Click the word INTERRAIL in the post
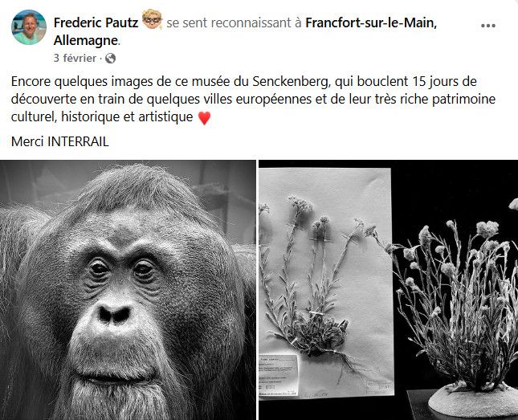Screen dimensions: 518x420 [x=78, y=142]
